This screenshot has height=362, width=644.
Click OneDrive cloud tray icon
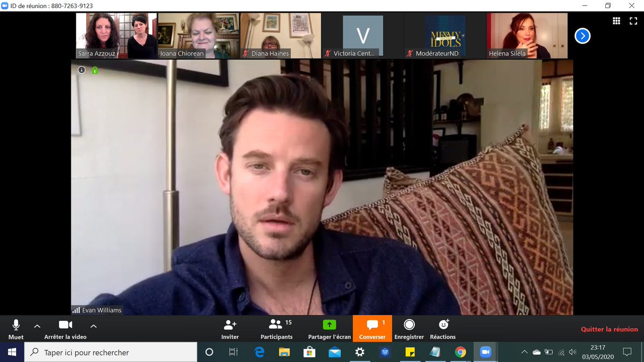pyautogui.click(x=536, y=352)
